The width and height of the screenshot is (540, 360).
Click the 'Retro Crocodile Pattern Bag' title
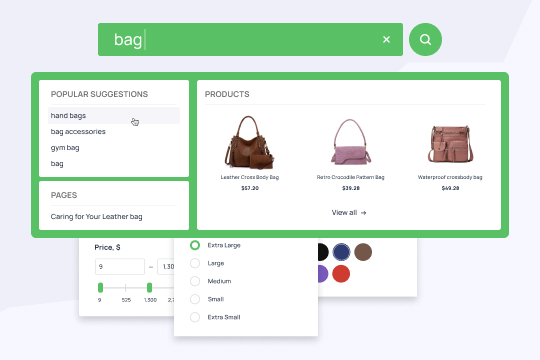tap(351, 177)
